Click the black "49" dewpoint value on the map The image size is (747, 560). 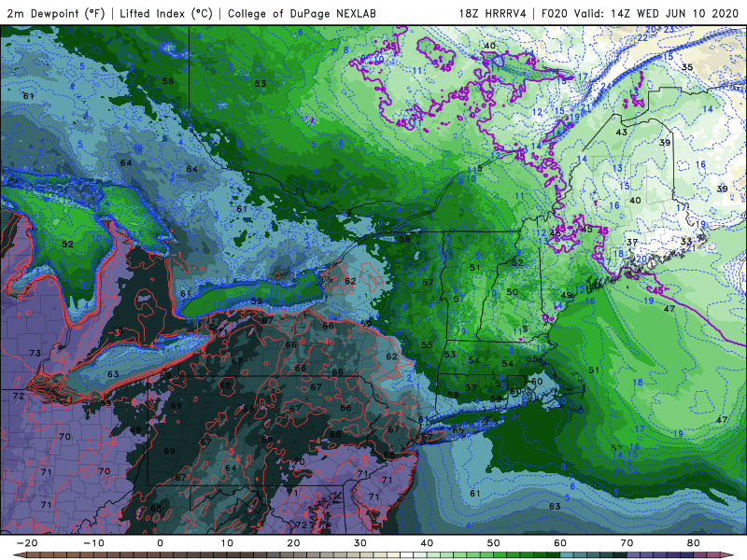pos(566,296)
